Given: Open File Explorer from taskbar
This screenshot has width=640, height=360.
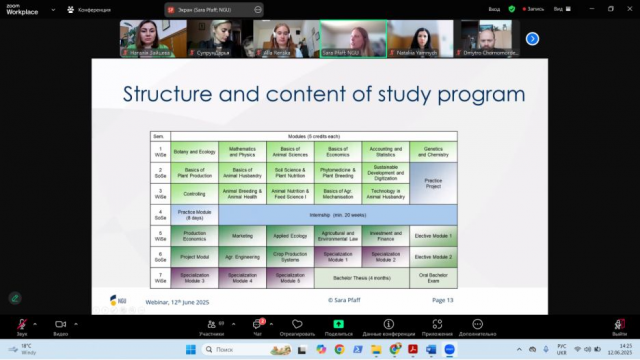Looking at the screenshot, I should [376, 349].
